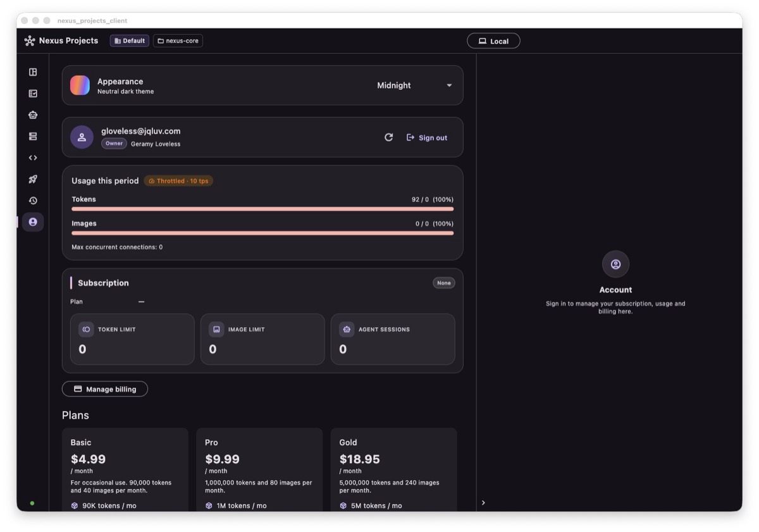Click the Account icon in right panel
This screenshot has height=532, width=759.
point(615,264)
